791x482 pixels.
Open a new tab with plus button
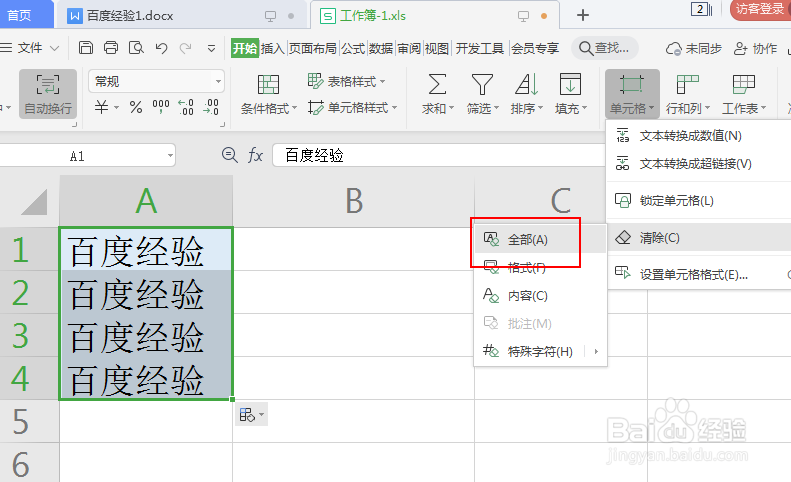click(583, 15)
